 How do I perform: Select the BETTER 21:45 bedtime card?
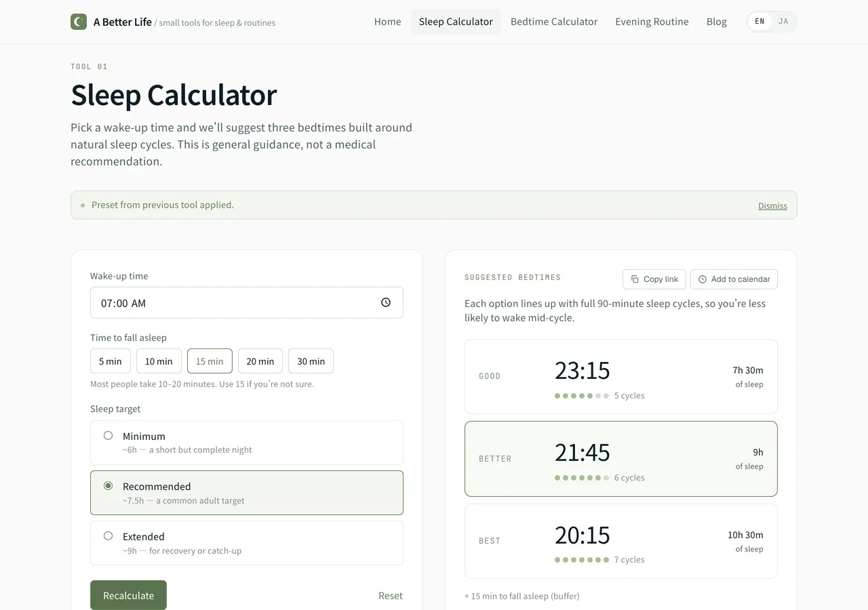coord(621,459)
